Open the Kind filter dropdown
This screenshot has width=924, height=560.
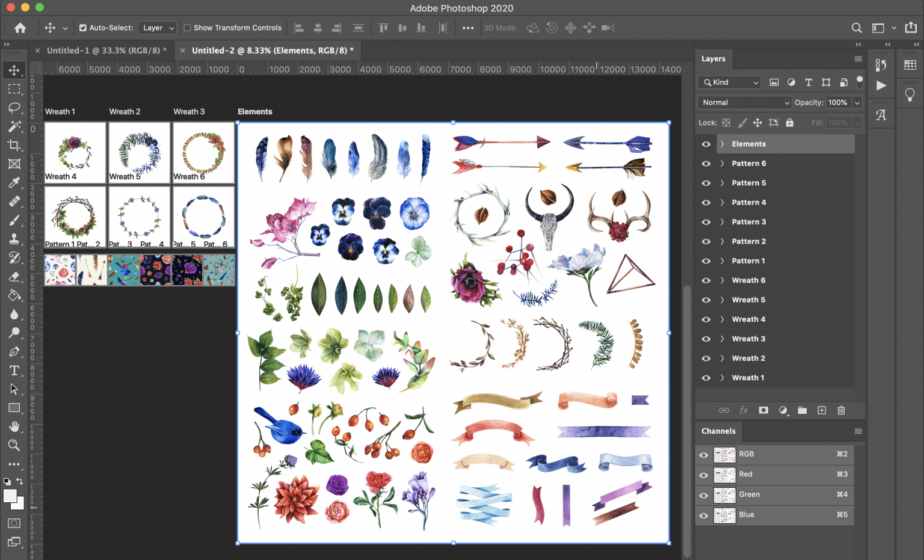coord(728,82)
